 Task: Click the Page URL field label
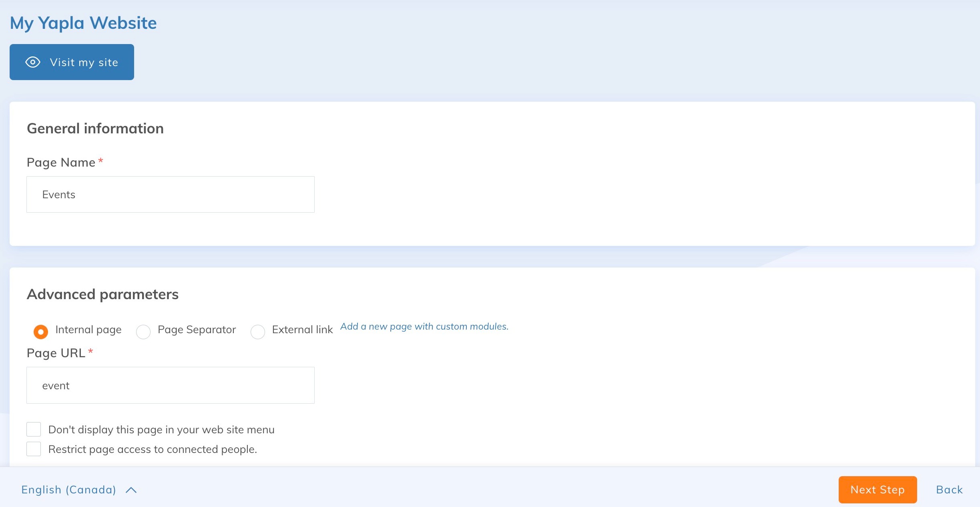(x=56, y=353)
